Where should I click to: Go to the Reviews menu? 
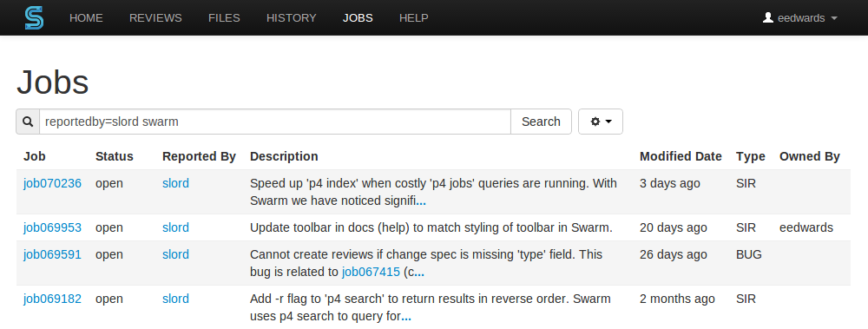pos(155,17)
